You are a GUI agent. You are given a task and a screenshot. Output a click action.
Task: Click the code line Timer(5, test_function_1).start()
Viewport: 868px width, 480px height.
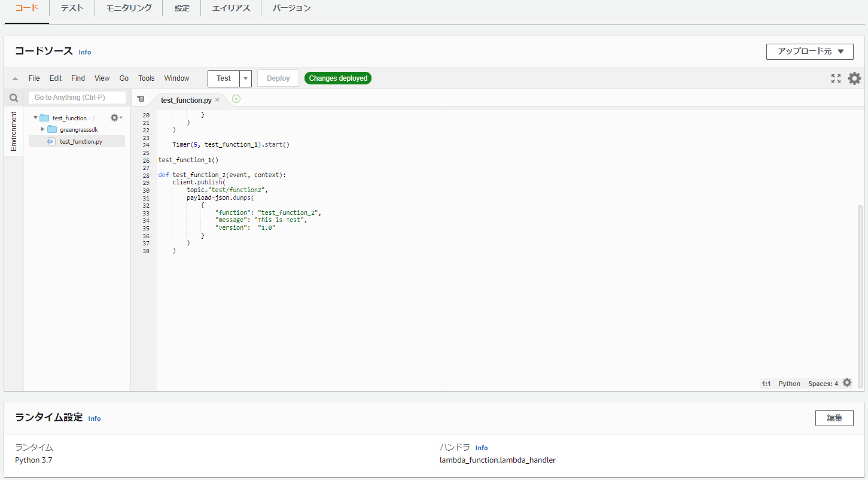(231, 145)
